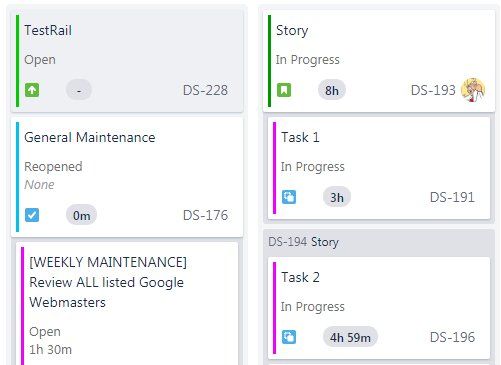
Task: Select the General Maintenance card title
Action: [x=90, y=137]
